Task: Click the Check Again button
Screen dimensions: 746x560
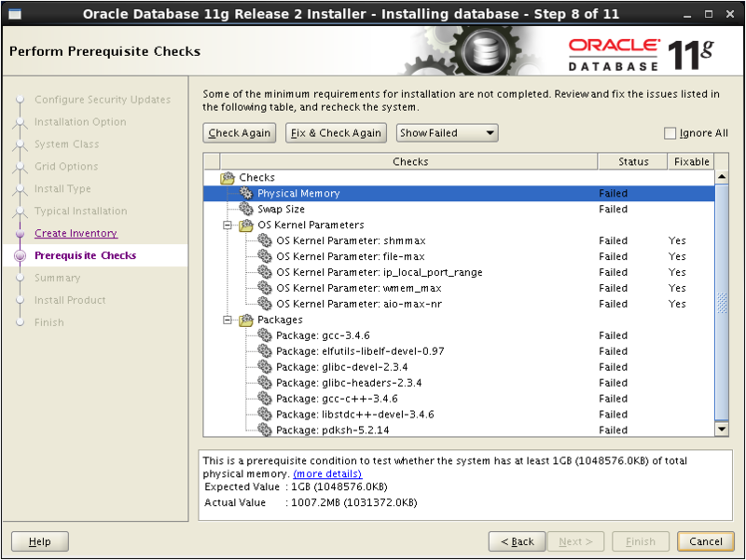Action: coord(240,133)
